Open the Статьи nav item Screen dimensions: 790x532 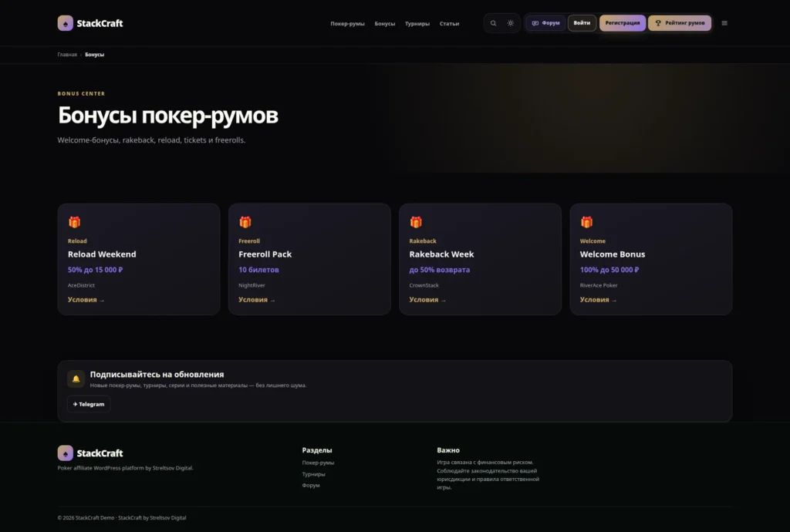pos(450,24)
